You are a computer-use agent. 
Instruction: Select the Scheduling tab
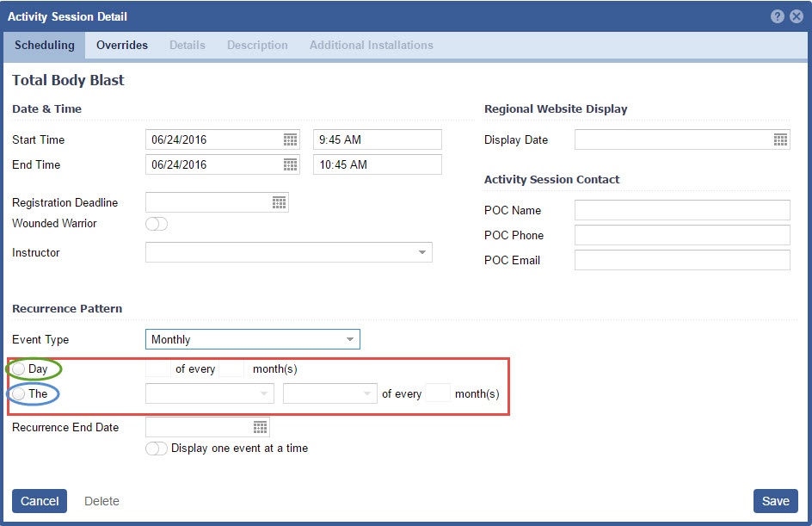[x=45, y=45]
